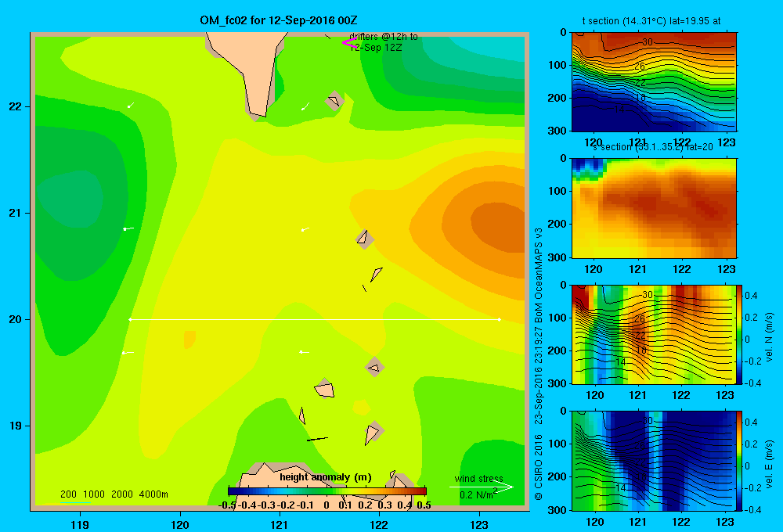The height and width of the screenshot is (532, 783).
Task: Click the black short line segment near latitude 19
Action: (317, 439)
